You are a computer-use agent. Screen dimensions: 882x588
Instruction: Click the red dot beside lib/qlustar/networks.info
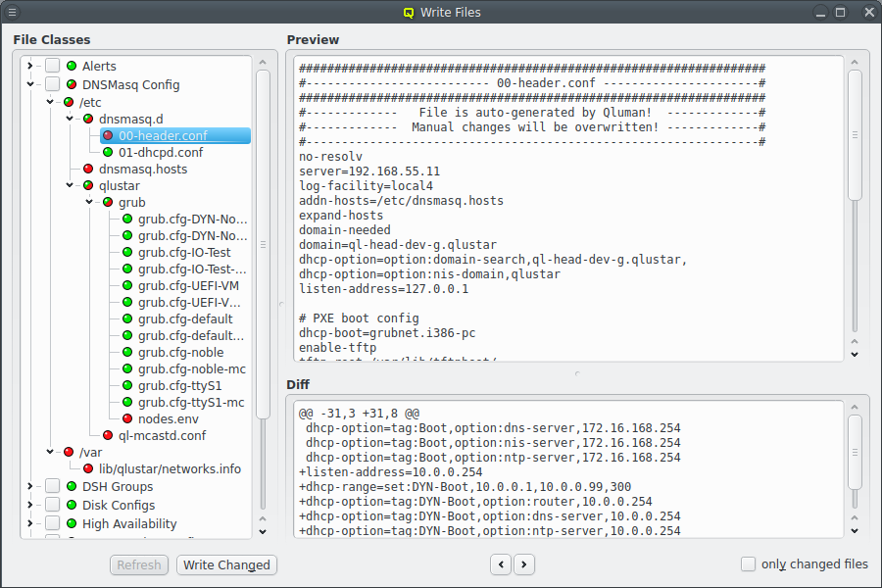click(x=88, y=468)
